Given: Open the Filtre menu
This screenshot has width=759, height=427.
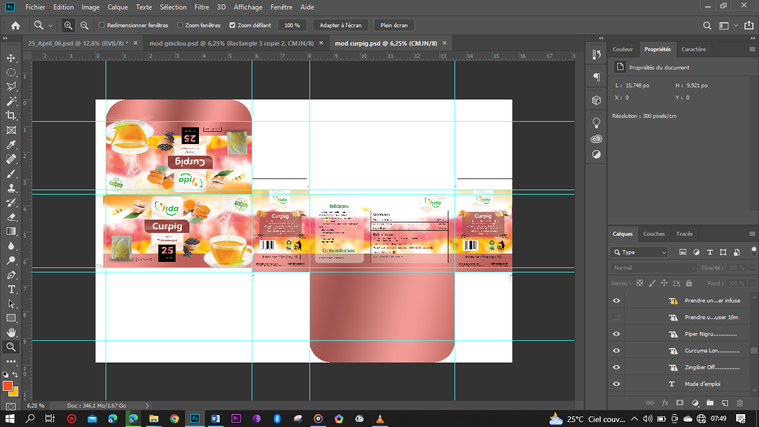Looking at the screenshot, I should (201, 7).
